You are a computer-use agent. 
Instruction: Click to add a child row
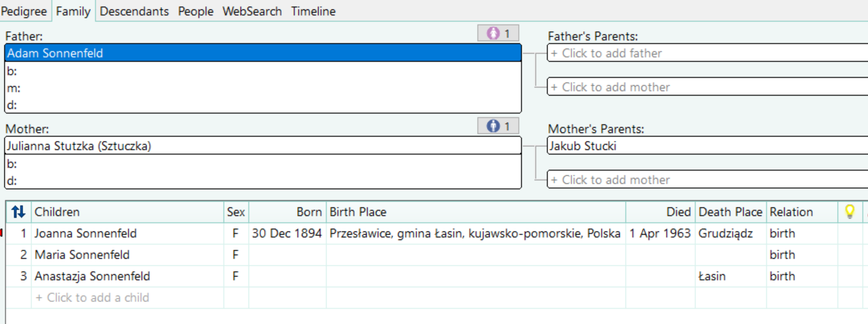point(92,298)
